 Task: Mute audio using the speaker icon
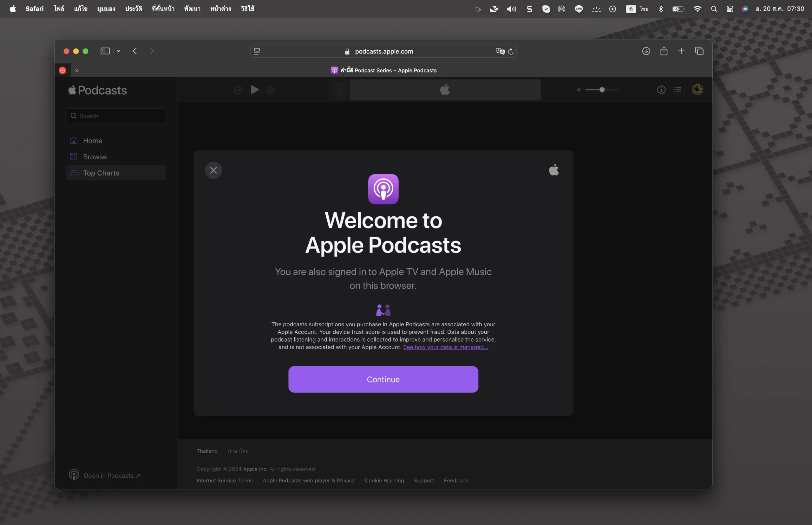(x=579, y=90)
